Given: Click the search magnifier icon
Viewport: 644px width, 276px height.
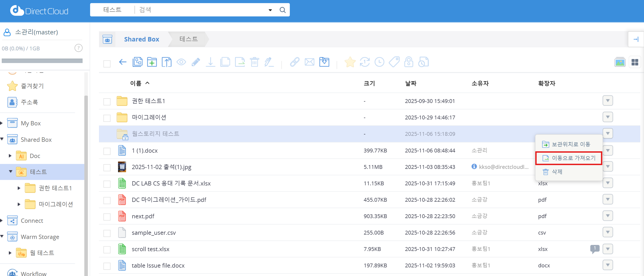Looking at the screenshot, I should pyautogui.click(x=283, y=10).
